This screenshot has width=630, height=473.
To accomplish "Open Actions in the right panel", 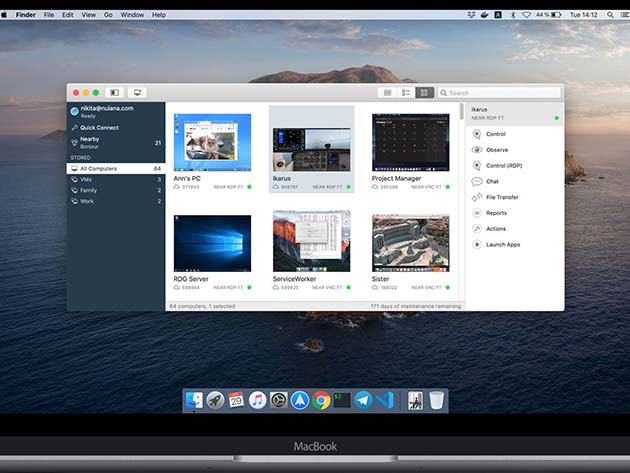I will point(496,229).
